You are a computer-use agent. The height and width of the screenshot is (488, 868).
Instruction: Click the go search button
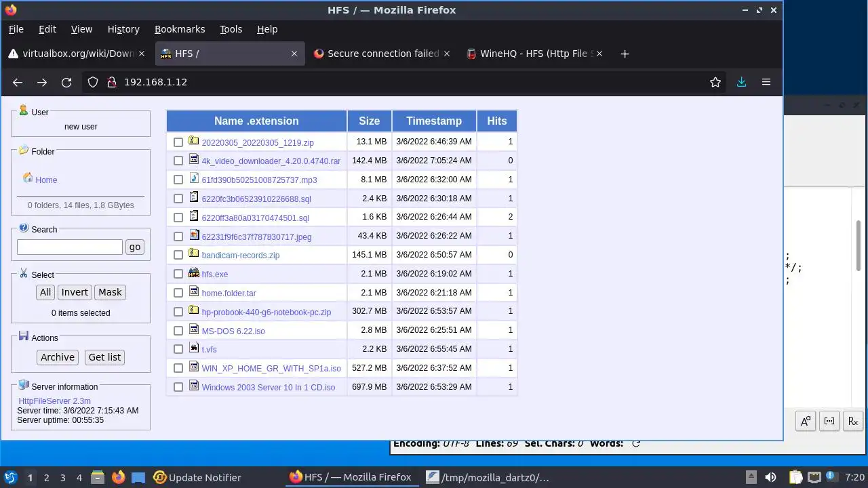click(135, 247)
